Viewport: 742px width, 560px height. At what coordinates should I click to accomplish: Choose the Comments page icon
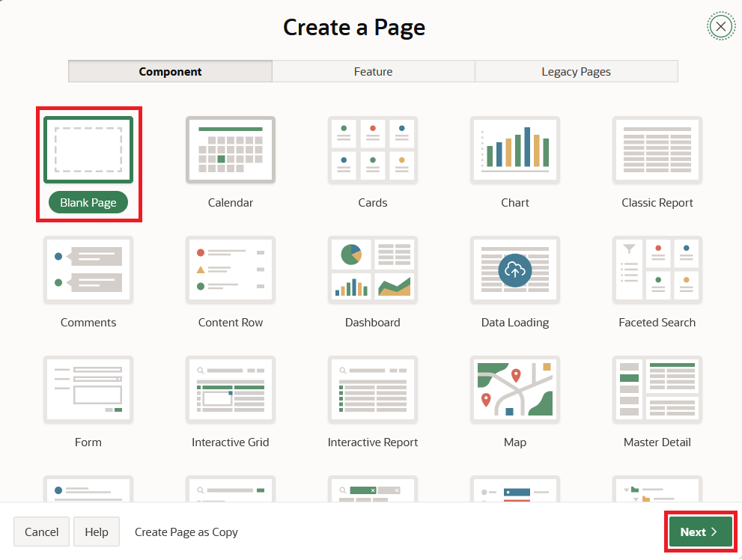88,270
